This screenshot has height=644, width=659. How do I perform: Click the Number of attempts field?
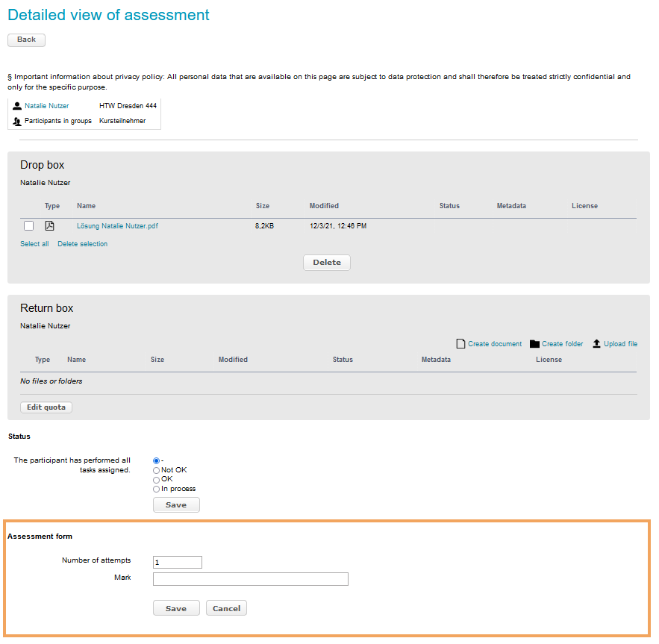177,562
